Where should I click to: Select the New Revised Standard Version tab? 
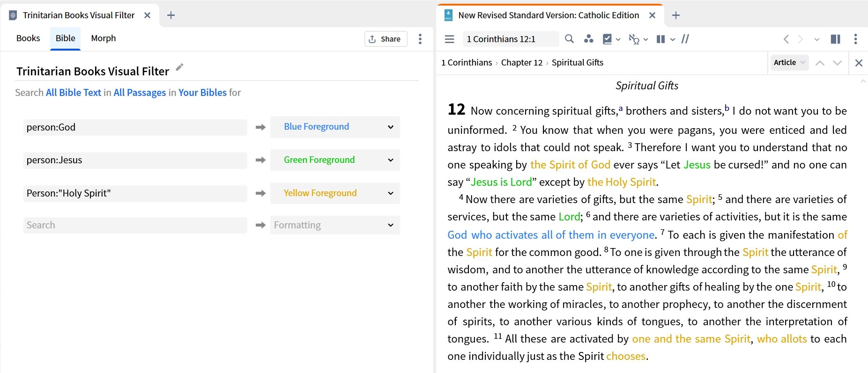[549, 15]
